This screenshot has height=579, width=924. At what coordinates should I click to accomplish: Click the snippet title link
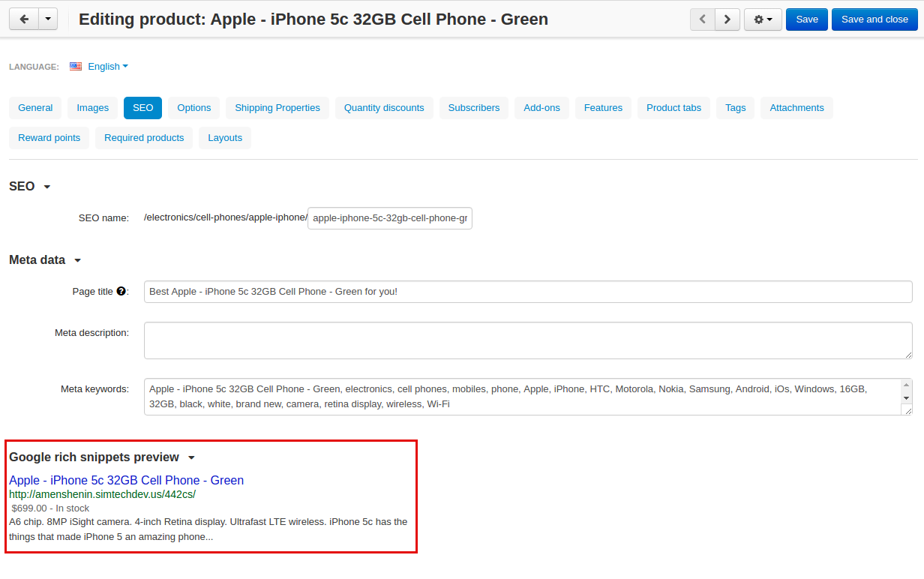(x=126, y=481)
